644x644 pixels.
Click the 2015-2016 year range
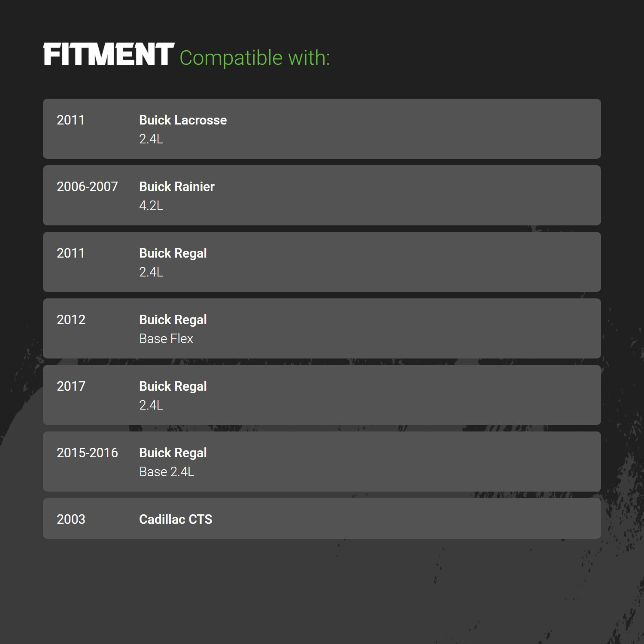(x=87, y=453)
